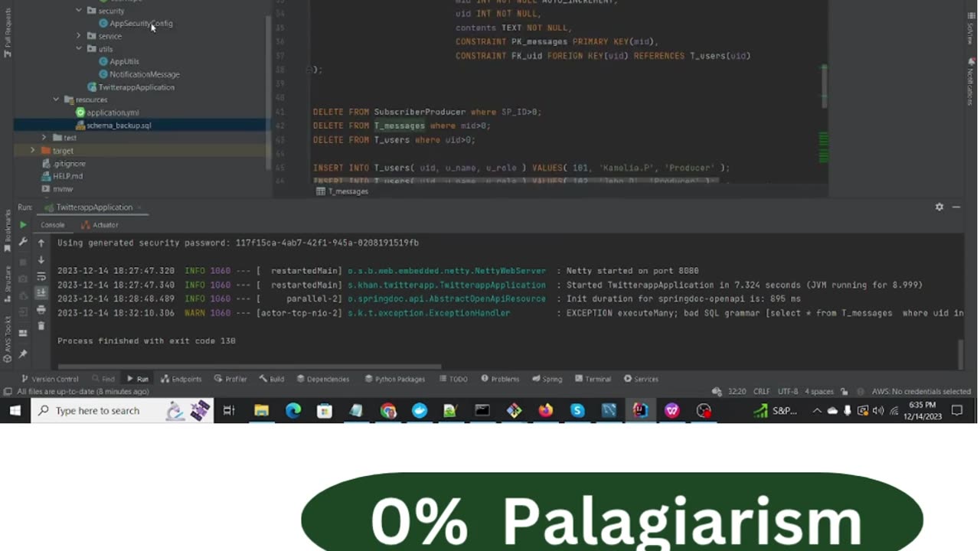Open Run panel settings gear
This screenshot has height=551, width=980.
(939, 207)
